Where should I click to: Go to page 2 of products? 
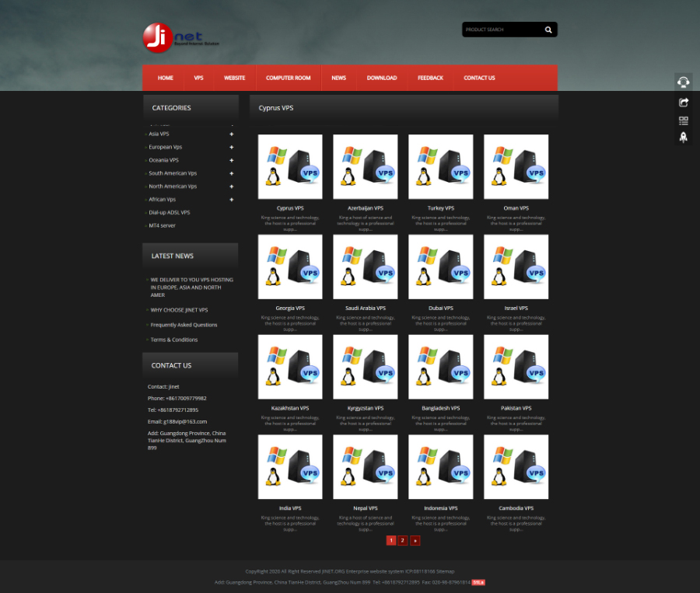tap(403, 540)
